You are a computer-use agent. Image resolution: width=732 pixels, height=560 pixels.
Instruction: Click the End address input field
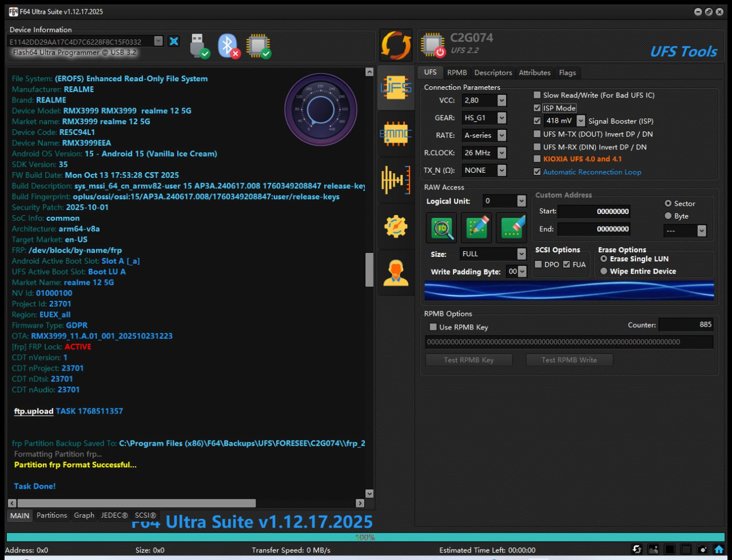594,229
